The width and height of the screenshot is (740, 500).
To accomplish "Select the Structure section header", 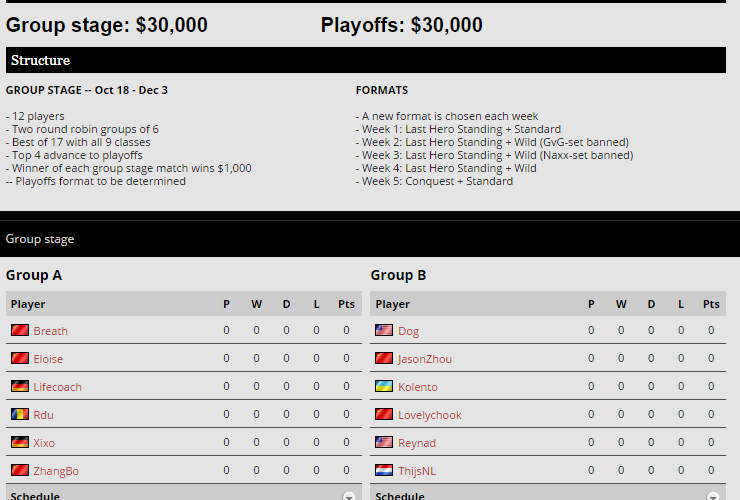I will point(40,60).
